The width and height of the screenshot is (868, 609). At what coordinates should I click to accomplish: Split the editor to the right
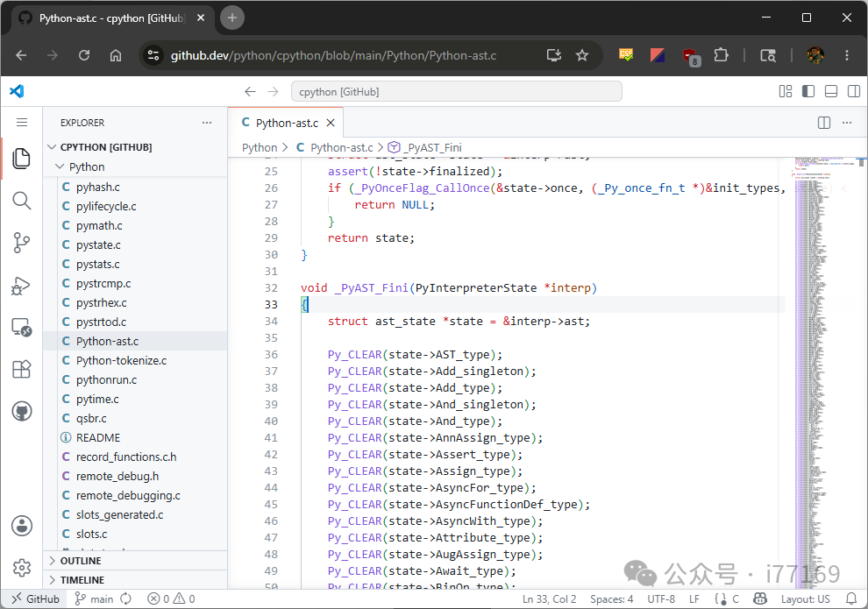[x=823, y=123]
